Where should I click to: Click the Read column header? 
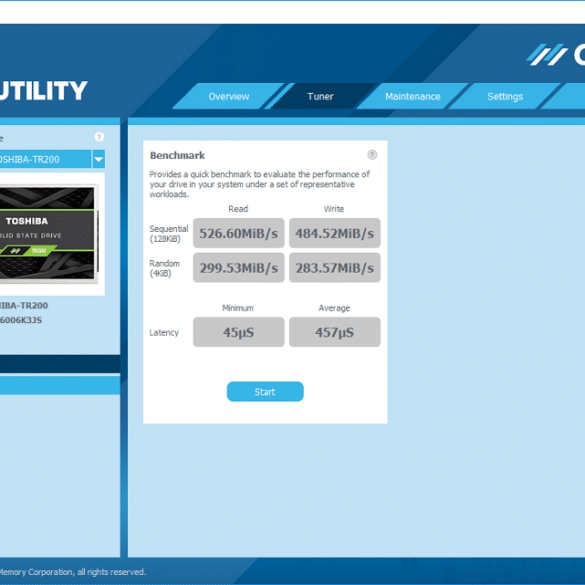(238, 209)
